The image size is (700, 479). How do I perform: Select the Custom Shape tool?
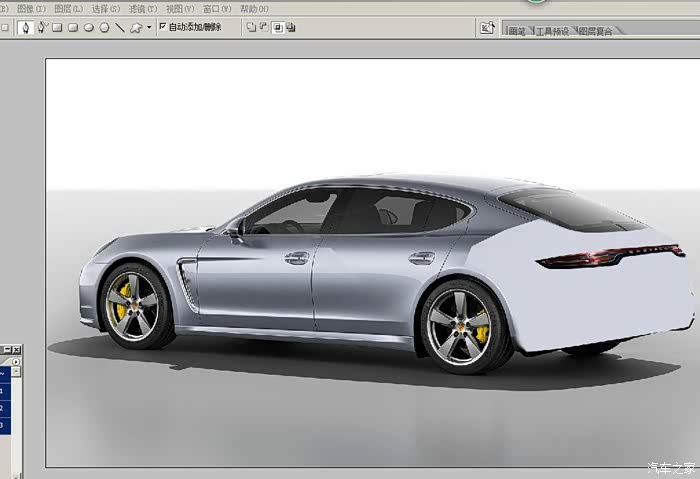pos(136,28)
